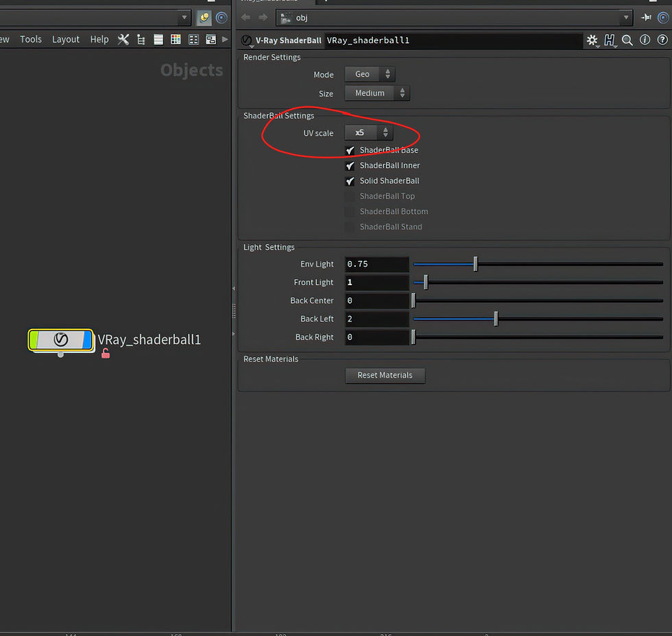This screenshot has width=672, height=636.
Task: Open the parameter gear options menu
Action: (x=592, y=40)
